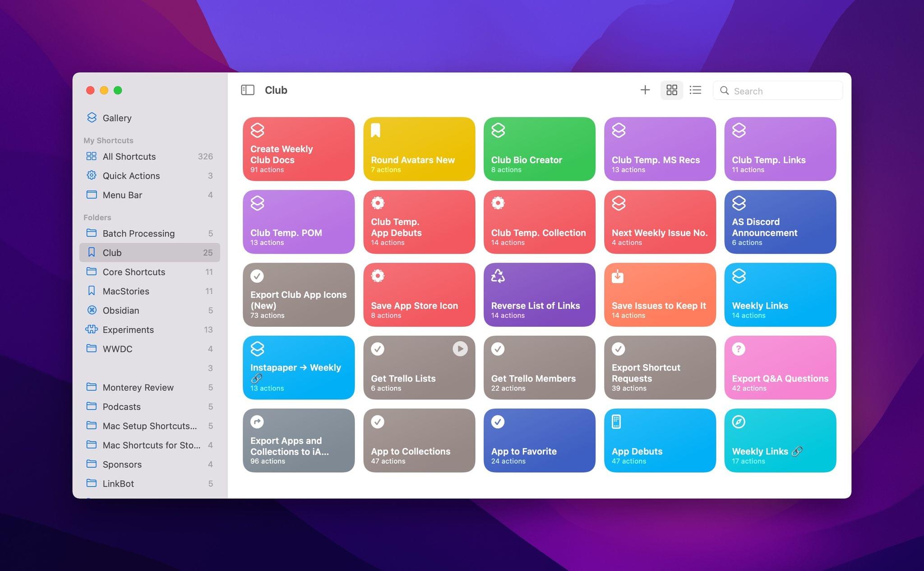
Task: Open LinkBot folder
Action: 149,483
